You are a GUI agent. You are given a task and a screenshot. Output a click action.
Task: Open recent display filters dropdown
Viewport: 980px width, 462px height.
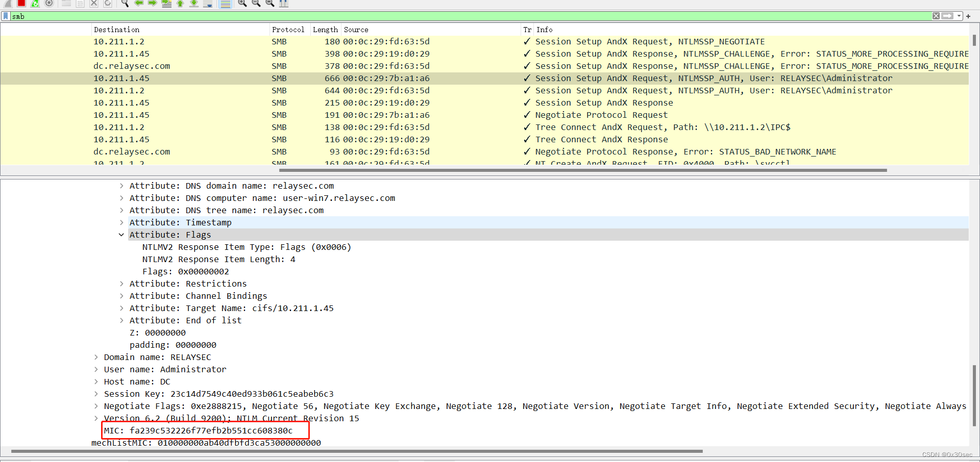(x=959, y=16)
